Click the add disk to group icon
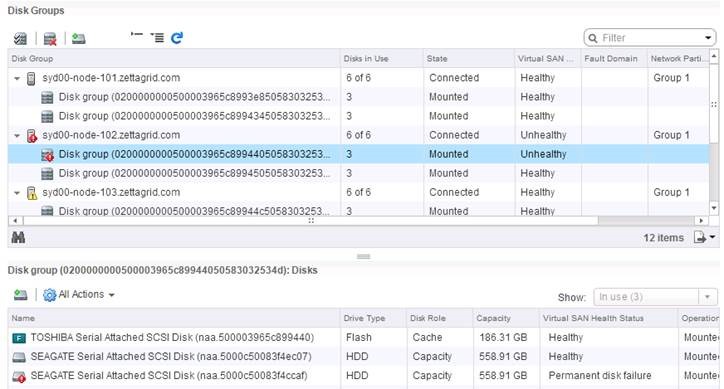Image resolution: width=724 pixels, height=389 pixels. (78, 38)
